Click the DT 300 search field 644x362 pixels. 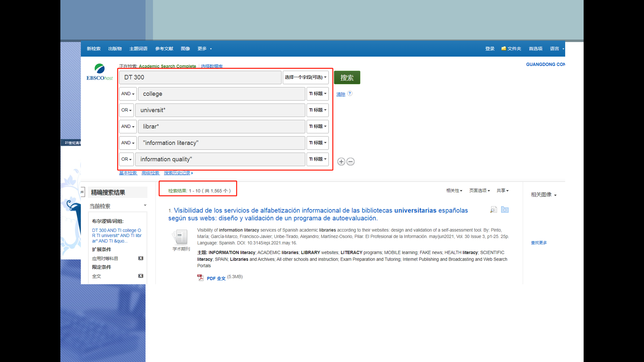pos(200,77)
